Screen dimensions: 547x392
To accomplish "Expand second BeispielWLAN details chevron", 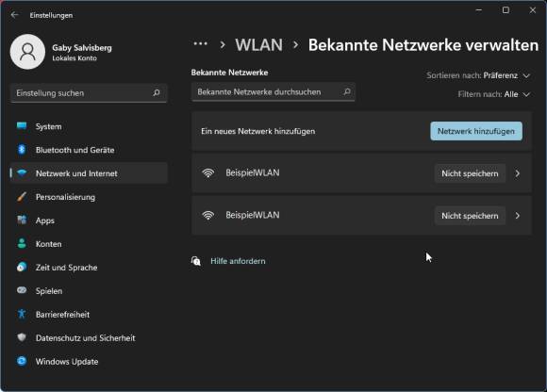I will point(518,216).
